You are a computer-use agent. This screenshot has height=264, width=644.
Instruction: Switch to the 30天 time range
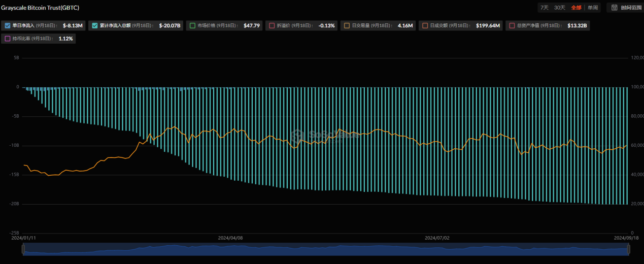pyautogui.click(x=559, y=8)
